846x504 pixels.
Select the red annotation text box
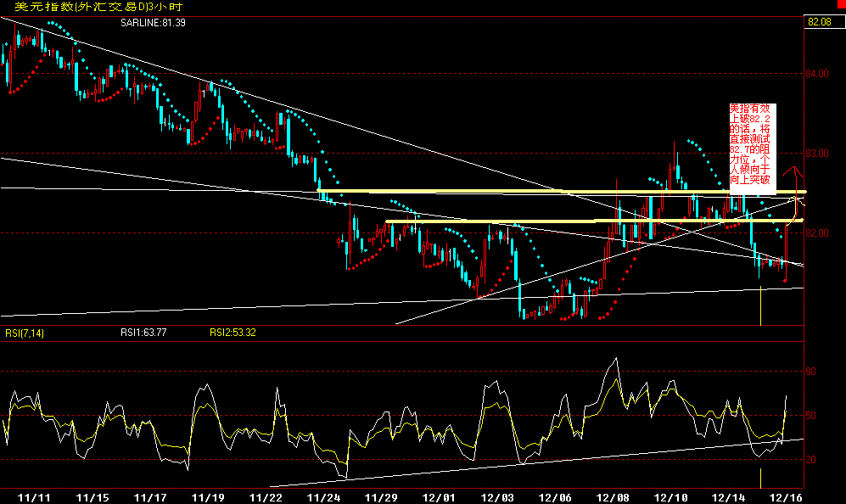pyautogui.click(x=753, y=149)
